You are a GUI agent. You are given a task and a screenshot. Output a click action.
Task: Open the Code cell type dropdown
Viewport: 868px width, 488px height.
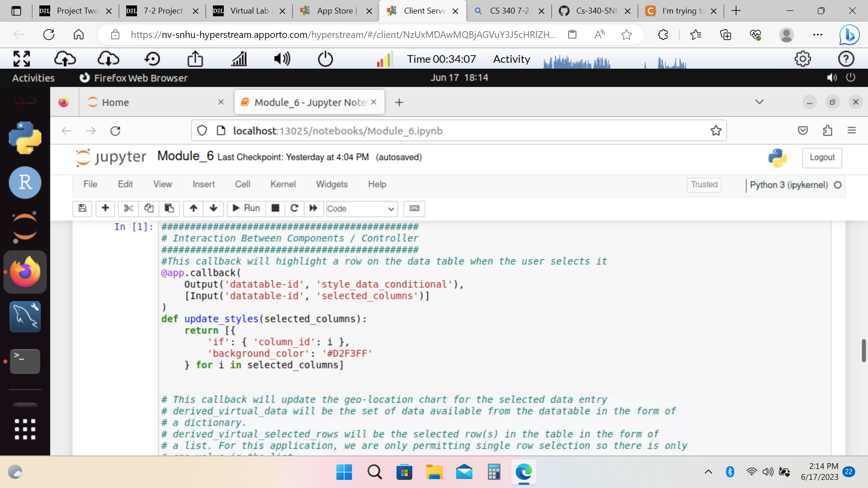(x=362, y=209)
